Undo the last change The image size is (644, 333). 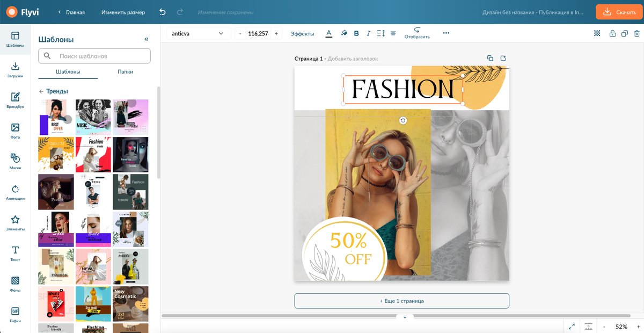pos(163,12)
